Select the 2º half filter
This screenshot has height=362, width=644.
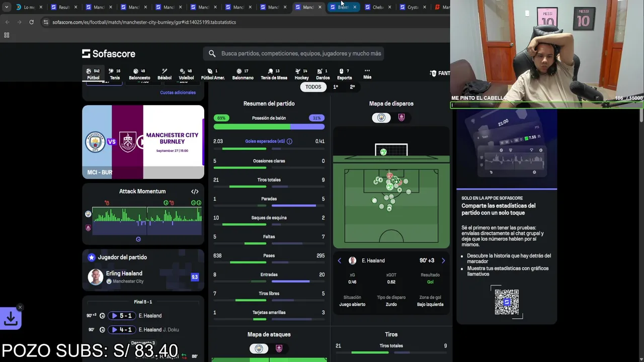[352, 87]
